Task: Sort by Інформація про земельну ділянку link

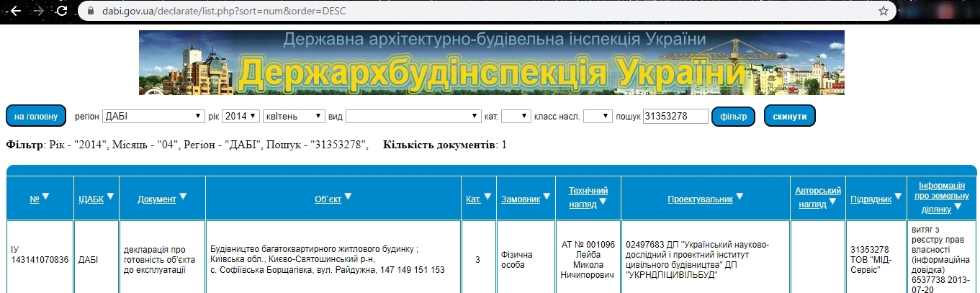Action: (940, 197)
